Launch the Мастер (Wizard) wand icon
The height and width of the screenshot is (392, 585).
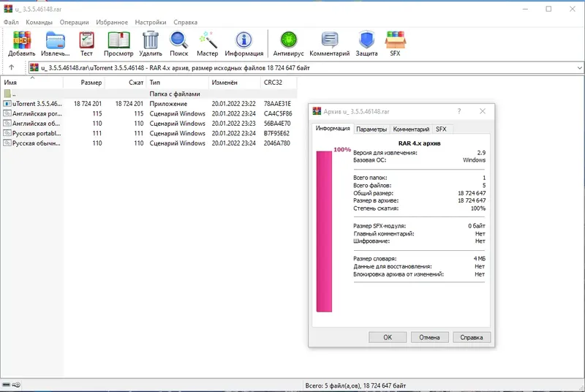click(x=208, y=40)
